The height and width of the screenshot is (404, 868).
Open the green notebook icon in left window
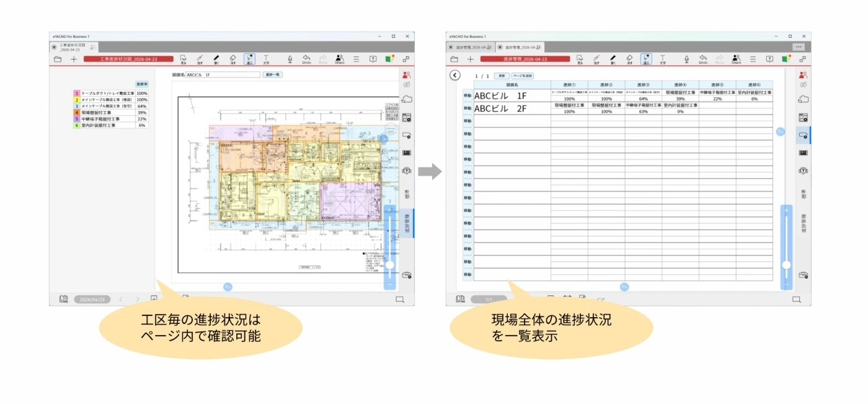pyautogui.click(x=389, y=59)
